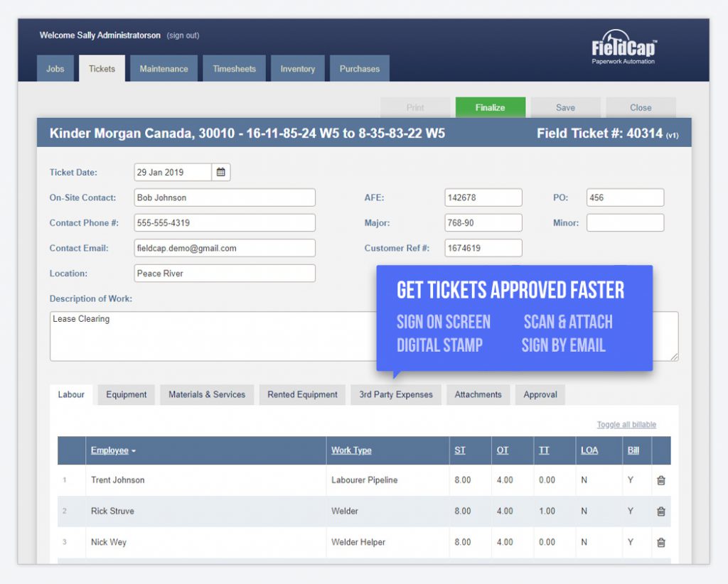The image size is (728, 584).
Task: Switch to the Equipment tab
Action: pos(126,394)
